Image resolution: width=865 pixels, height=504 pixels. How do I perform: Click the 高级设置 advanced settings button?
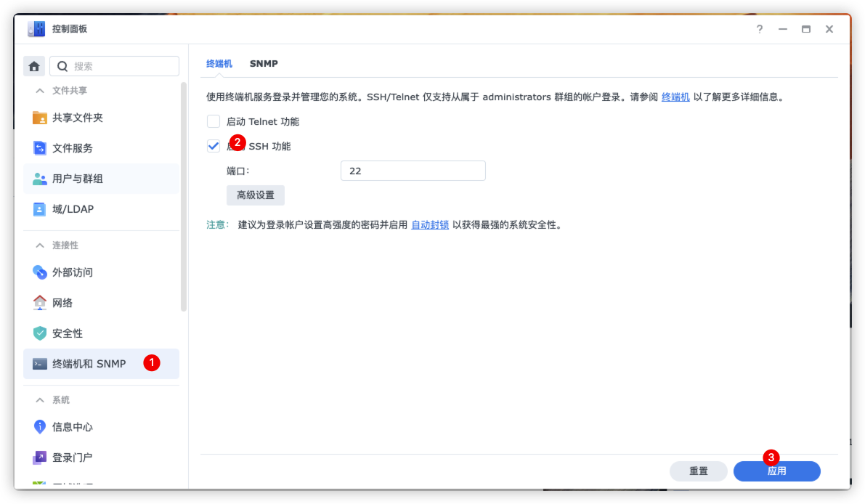coord(256,195)
